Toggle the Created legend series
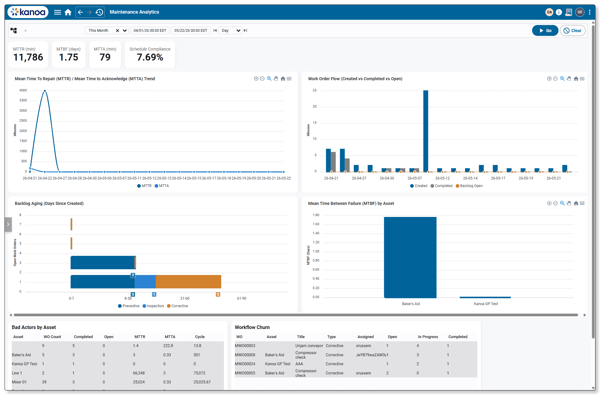 pyautogui.click(x=419, y=186)
